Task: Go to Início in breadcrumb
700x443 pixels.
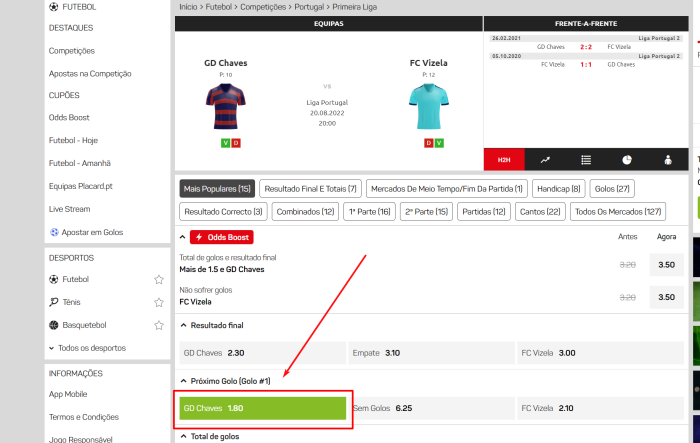Action: [188, 7]
